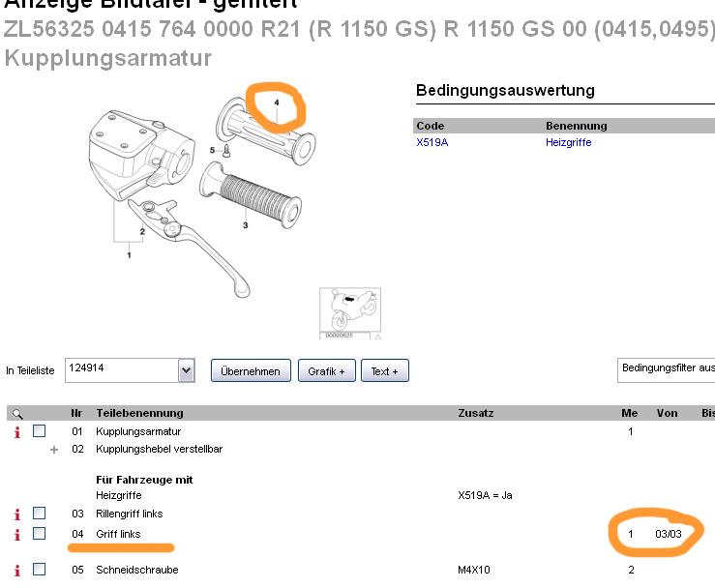The width and height of the screenshot is (715, 588).
Task: Toggle checkbox for 05 Schneidschraube
Action: click(x=40, y=570)
